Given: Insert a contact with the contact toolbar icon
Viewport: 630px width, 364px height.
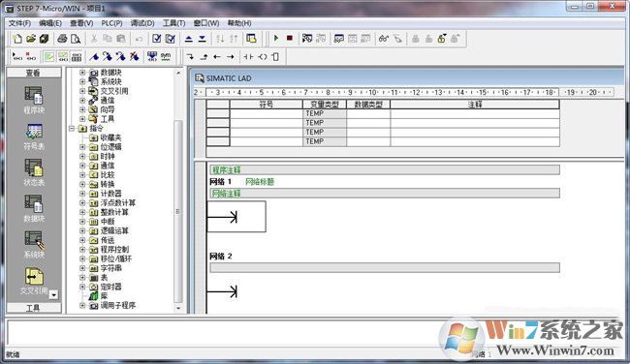Looking at the screenshot, I should [249, 57].
